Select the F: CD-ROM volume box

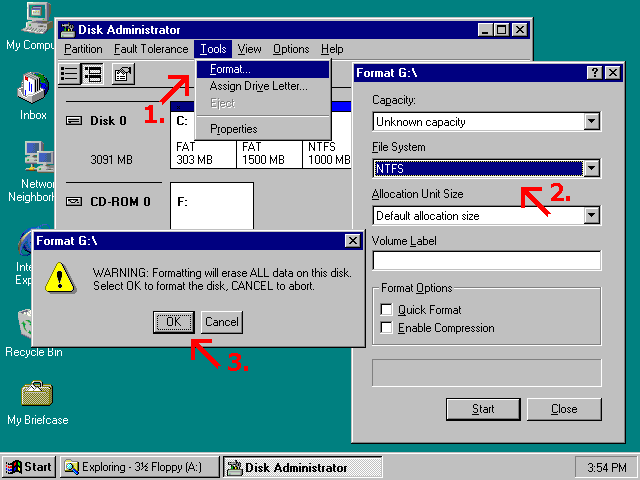[212, 206]
